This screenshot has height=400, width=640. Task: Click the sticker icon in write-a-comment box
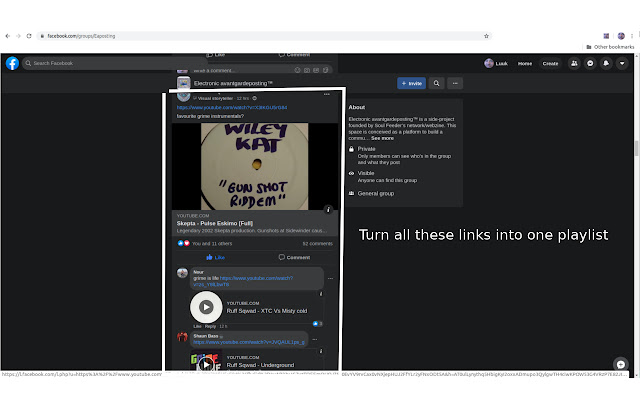[x=325, y=70]
